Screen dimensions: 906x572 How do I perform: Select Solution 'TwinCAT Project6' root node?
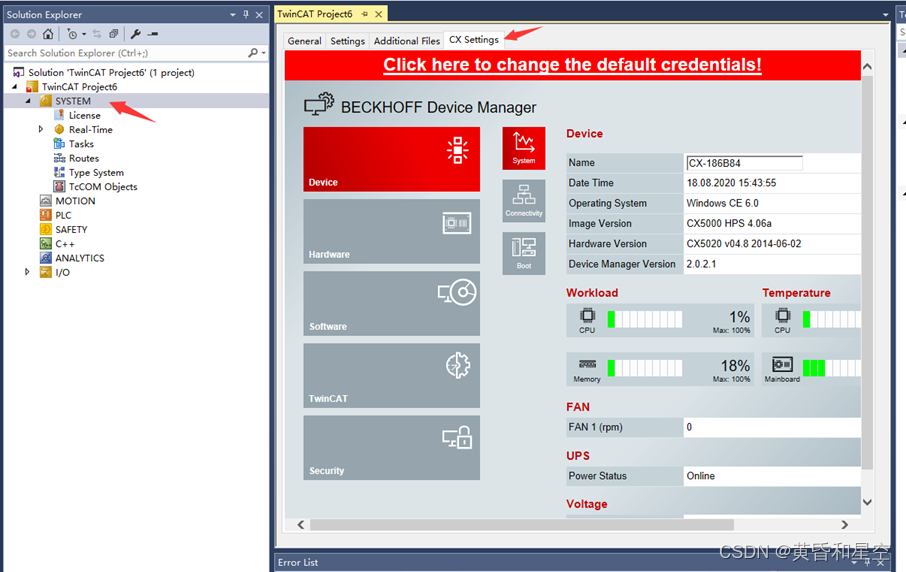point(111,72)
